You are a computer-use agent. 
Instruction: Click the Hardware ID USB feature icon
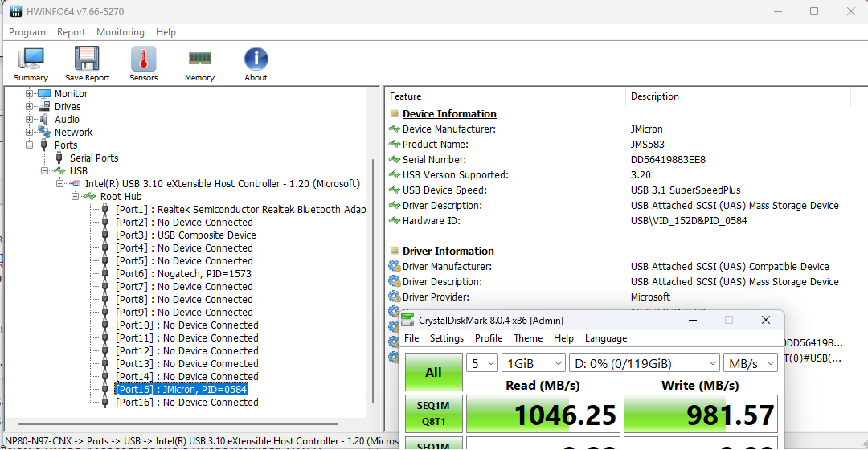coord(394,220)
